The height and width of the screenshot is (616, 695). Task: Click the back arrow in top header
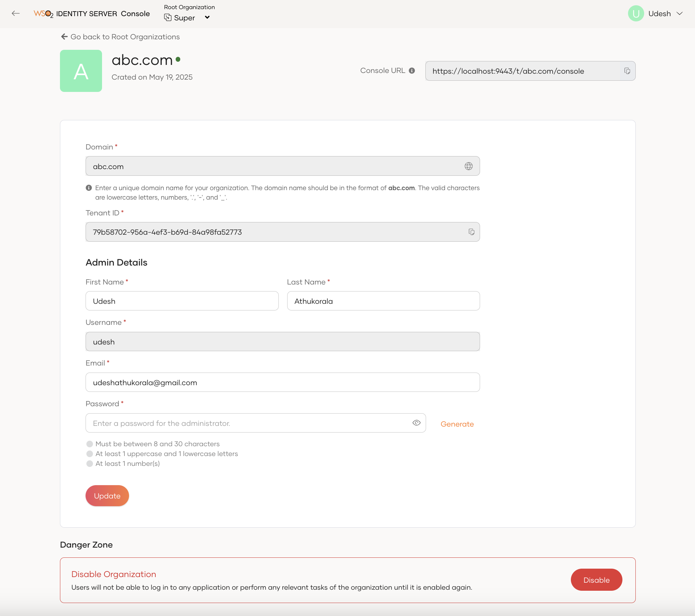(x=15, y=13)
